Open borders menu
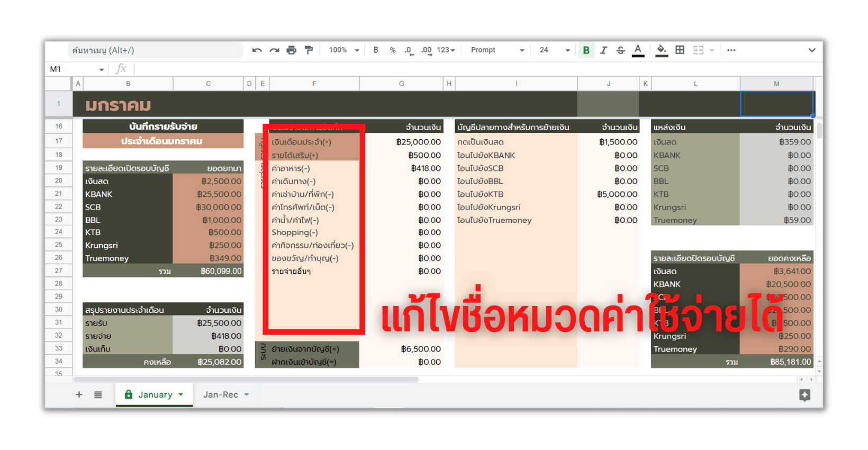 (680, 50)
